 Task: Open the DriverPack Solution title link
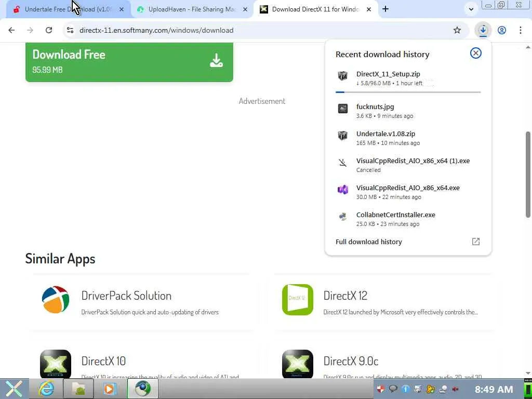126,296
